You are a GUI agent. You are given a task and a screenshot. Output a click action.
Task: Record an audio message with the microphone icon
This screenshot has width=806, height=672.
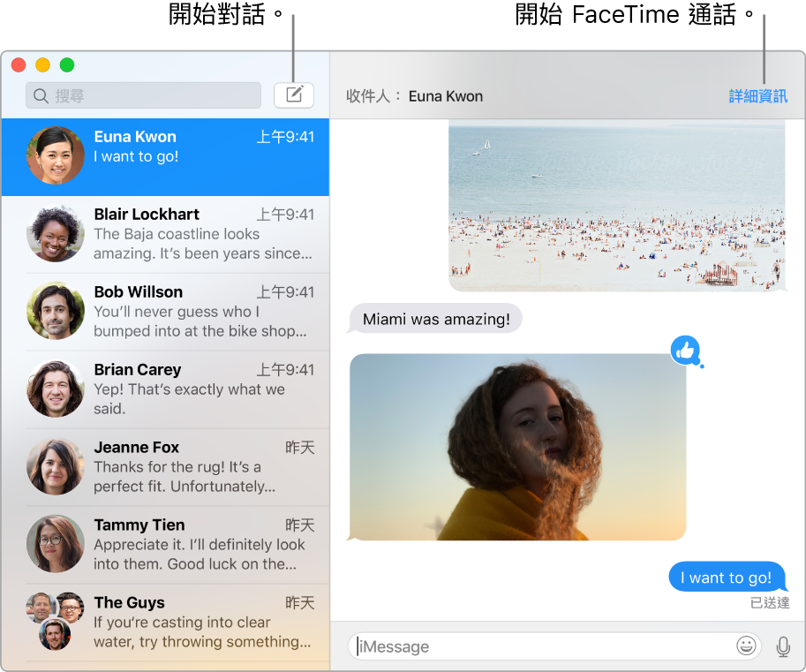[783, 646]
